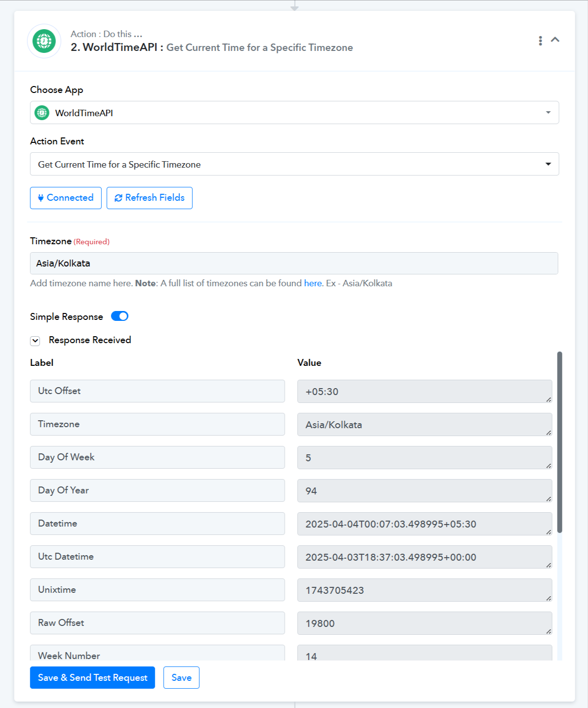The image size is (588, 708).
Task: Click the Day Of Week value 5
Action: pyautogui.click(x=425, y=458)
